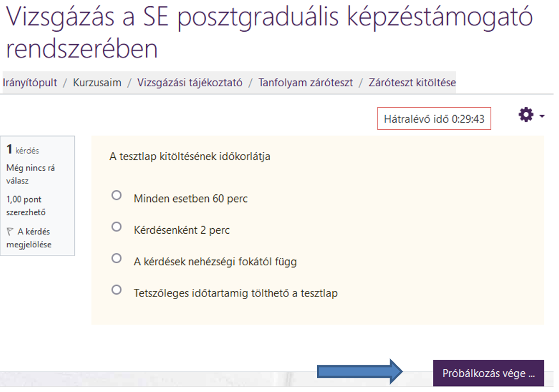The image size is (559, 392).
Task: Open the Kurzusaim breadcrumb link
Action: pyautogui.click(x=97, y=83)
